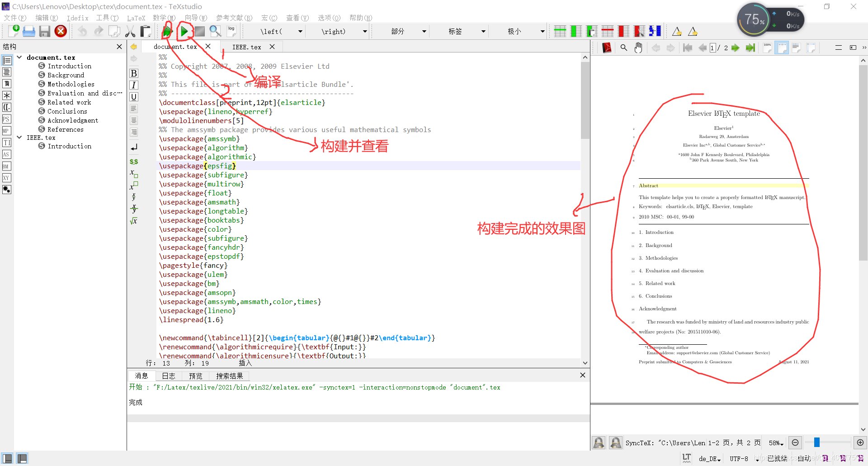Apply italic formatting from editor sidebar
The image size is (868, 466).
134,85
